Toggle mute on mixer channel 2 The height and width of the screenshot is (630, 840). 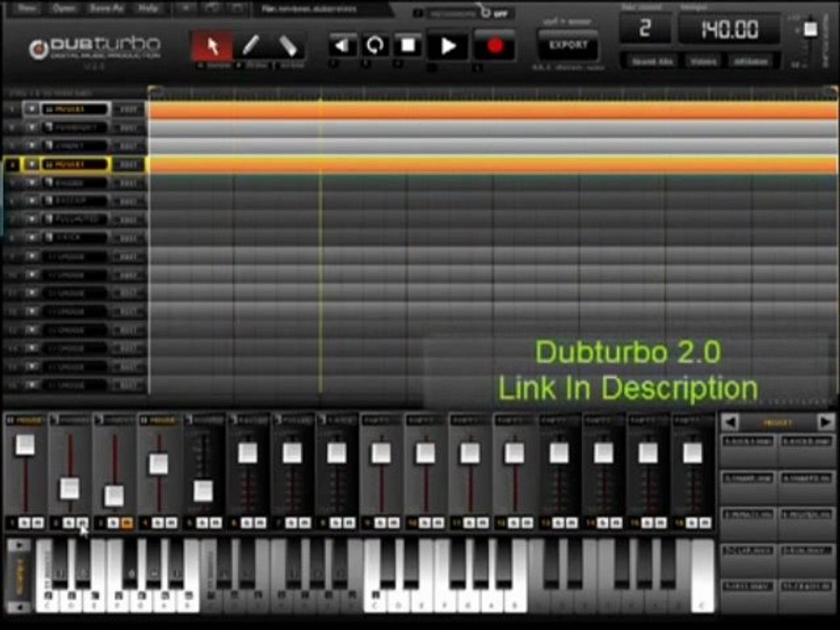point(82,523)
